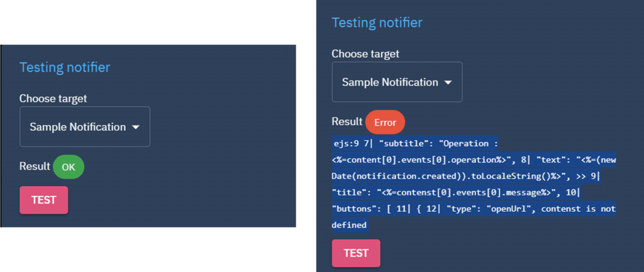Expand the caret arrow in the right target selector
The width and height of the screenshot is (644, 272).
coord(448,82)
